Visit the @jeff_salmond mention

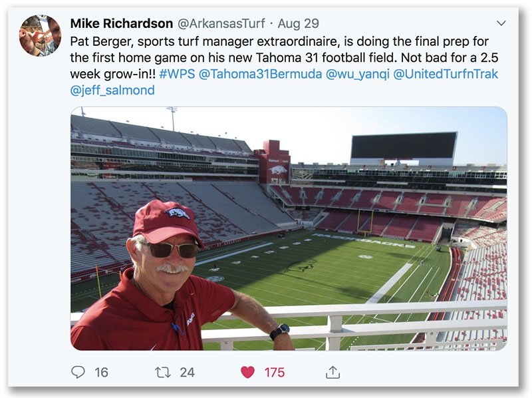click(112, 90)
